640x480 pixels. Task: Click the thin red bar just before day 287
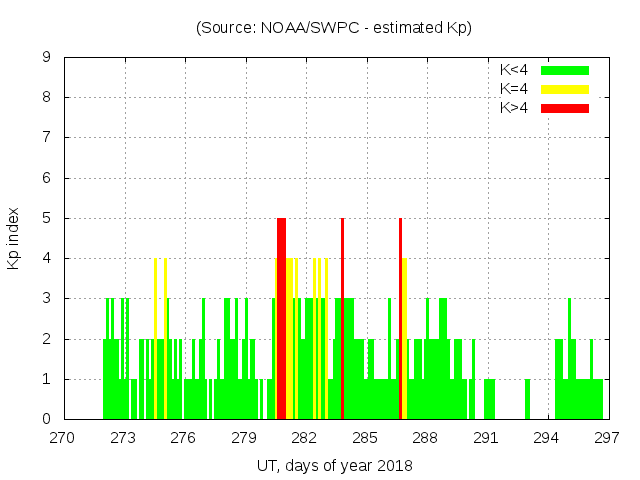click(400, 320)
